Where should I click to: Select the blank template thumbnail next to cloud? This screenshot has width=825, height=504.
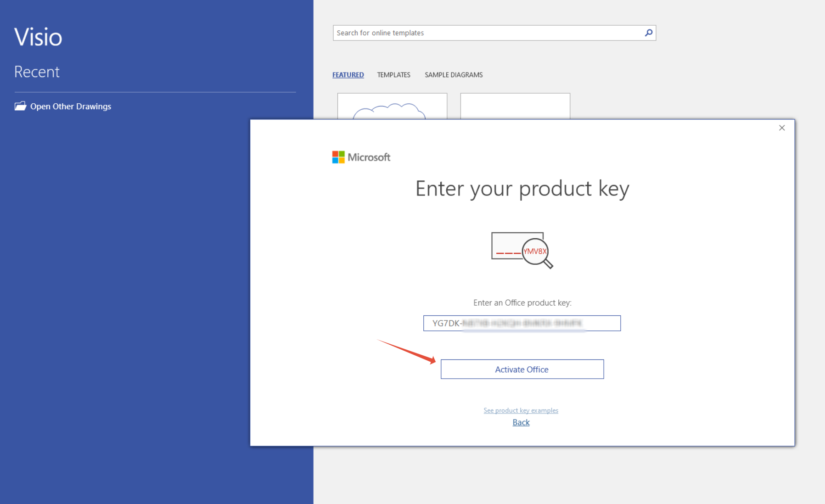coord(515,106)
